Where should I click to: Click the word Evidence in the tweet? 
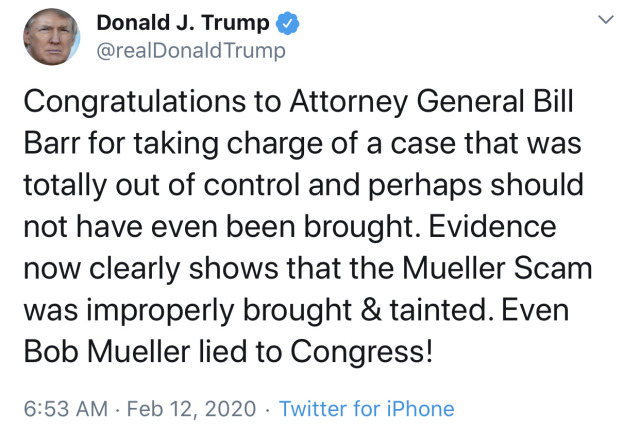pos(492,226)
